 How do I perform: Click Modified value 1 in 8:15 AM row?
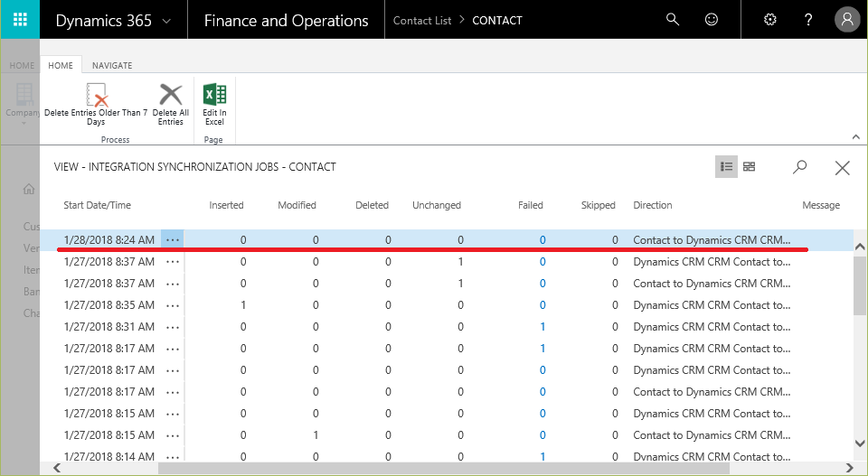(316, 435)
